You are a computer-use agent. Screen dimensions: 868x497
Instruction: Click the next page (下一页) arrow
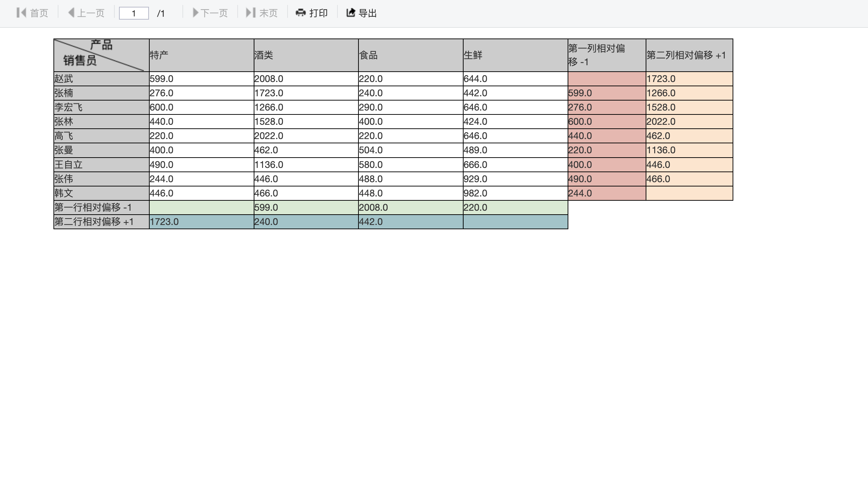click(195, 13)
